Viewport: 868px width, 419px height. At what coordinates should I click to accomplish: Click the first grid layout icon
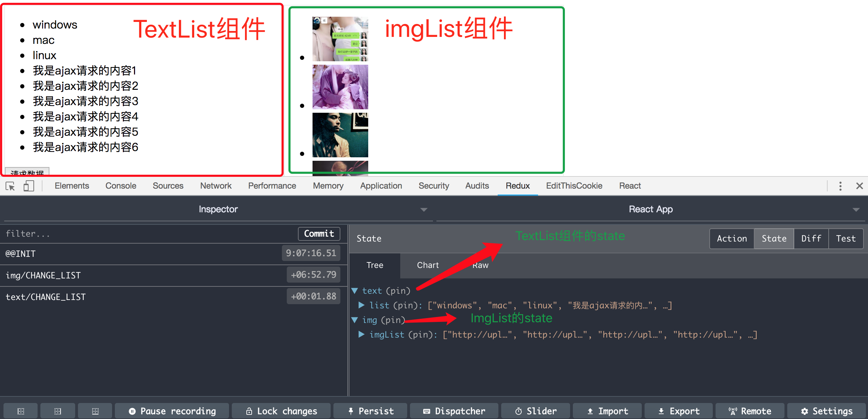21,411
